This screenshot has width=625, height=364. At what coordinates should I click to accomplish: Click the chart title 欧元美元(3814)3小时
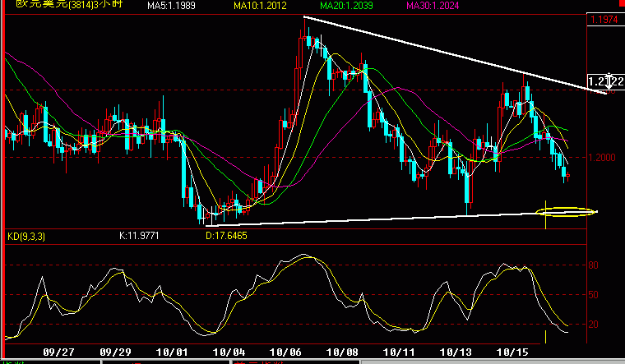pos(69,4)
